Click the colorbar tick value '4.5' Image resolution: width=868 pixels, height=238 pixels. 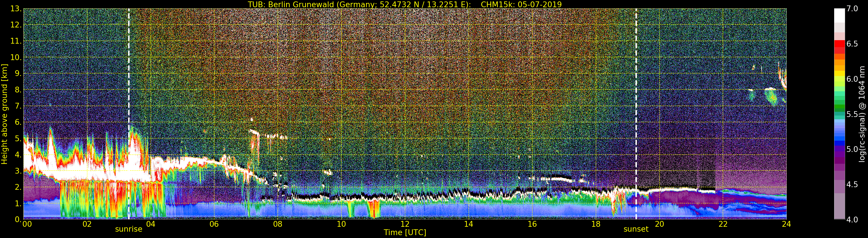[x=852, y=184]
